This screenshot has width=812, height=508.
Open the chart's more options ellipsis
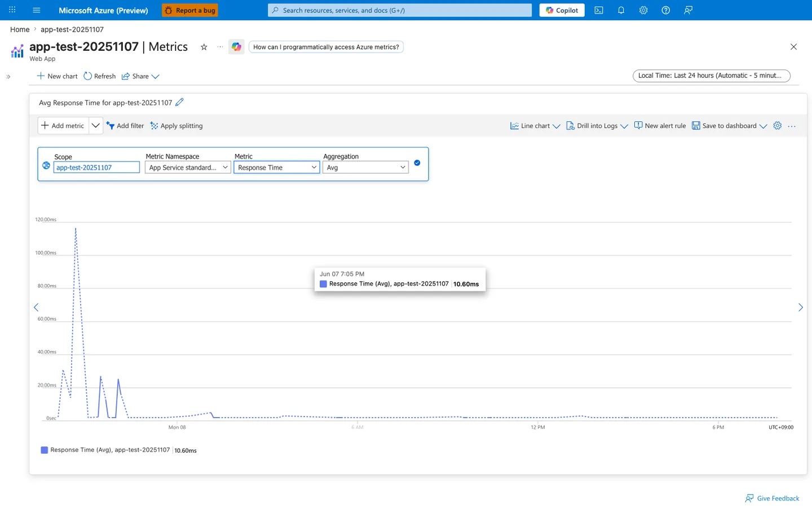pos(792,126)
